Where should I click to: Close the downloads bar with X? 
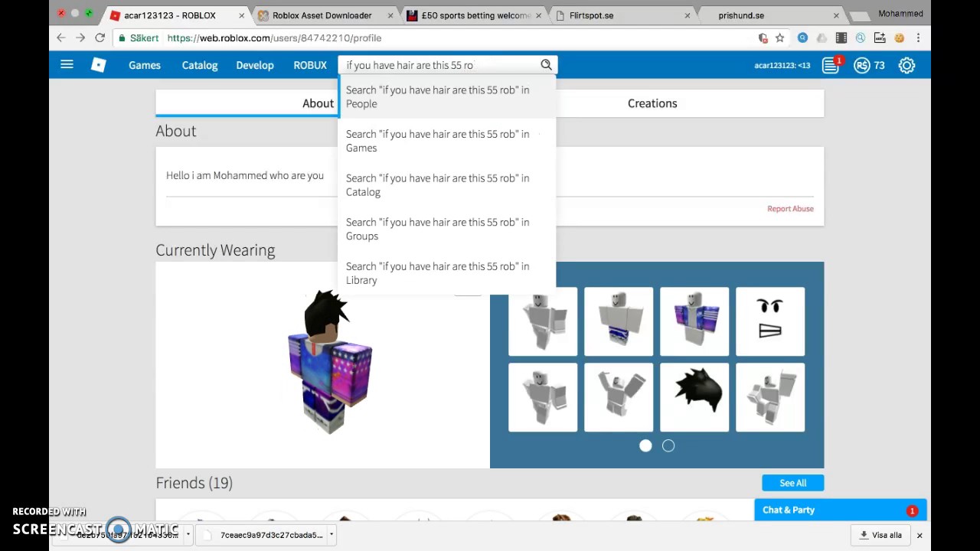point(920,535)
